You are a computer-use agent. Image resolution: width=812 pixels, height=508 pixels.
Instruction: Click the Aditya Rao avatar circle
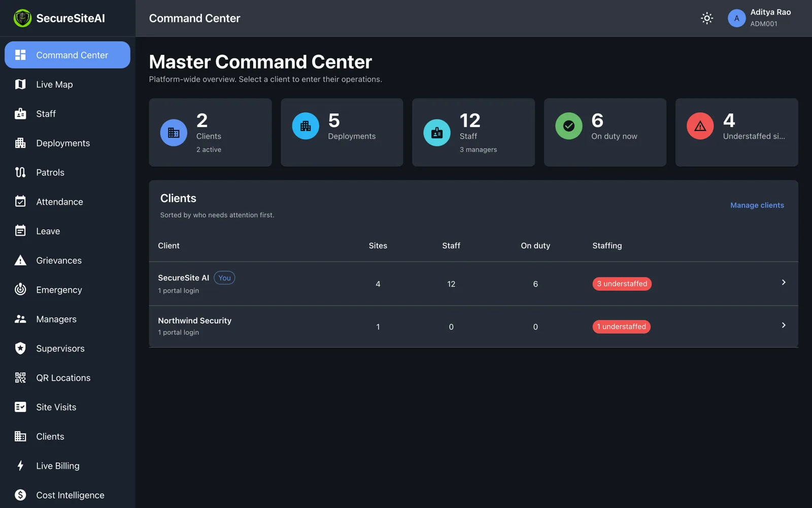pos(736,18)
